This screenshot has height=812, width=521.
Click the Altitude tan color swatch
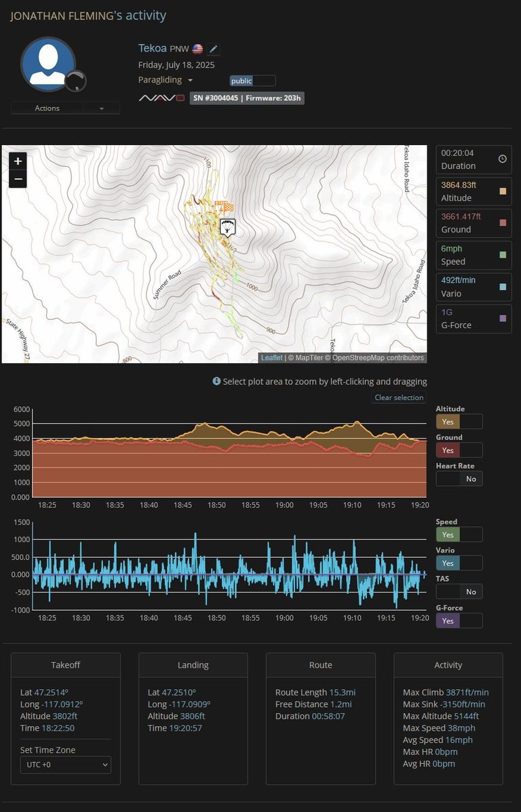click(x=502, y=191)
